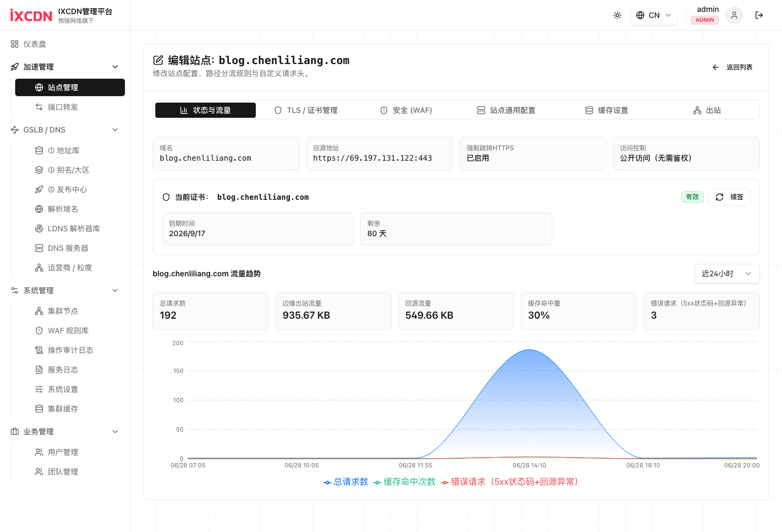Click the sliders icon beside 系统设置
The image size is (782, 532).
pyautogui.click(x=39, y=389)
